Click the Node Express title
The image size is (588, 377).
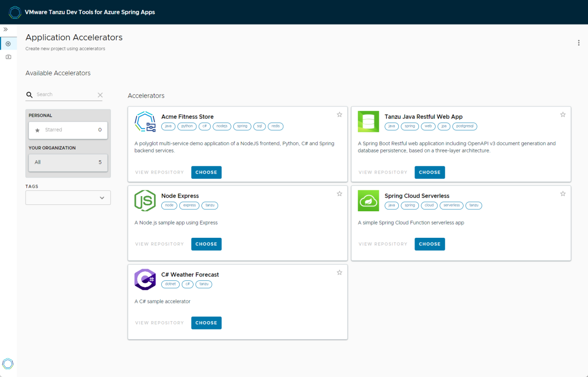180,196
